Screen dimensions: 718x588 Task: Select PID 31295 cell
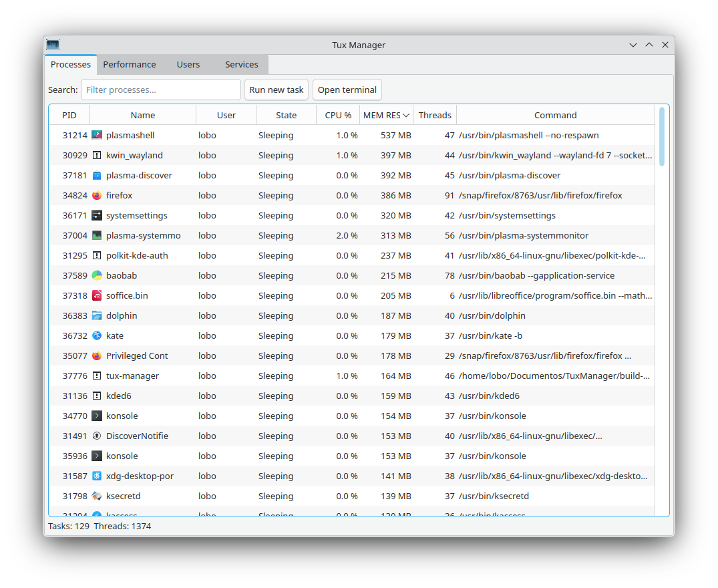75,255
